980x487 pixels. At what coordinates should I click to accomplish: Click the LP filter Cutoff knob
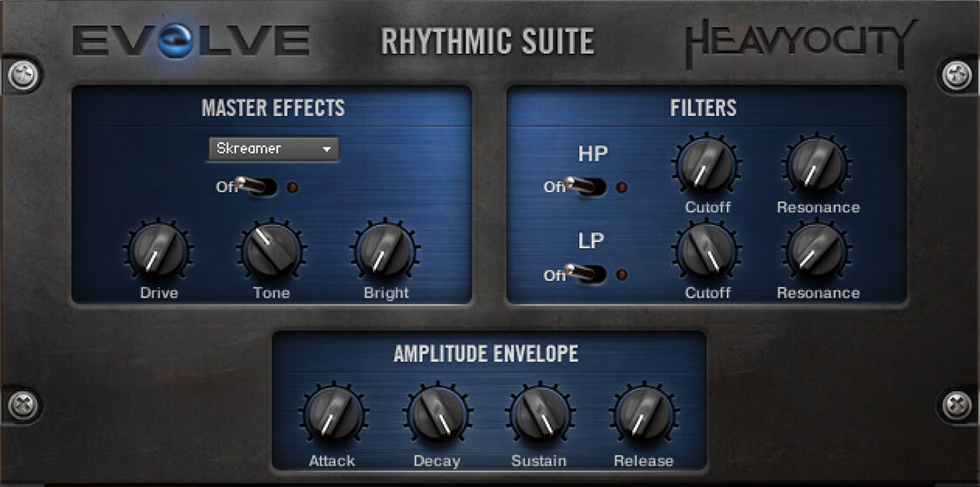(x=705, y=250)
